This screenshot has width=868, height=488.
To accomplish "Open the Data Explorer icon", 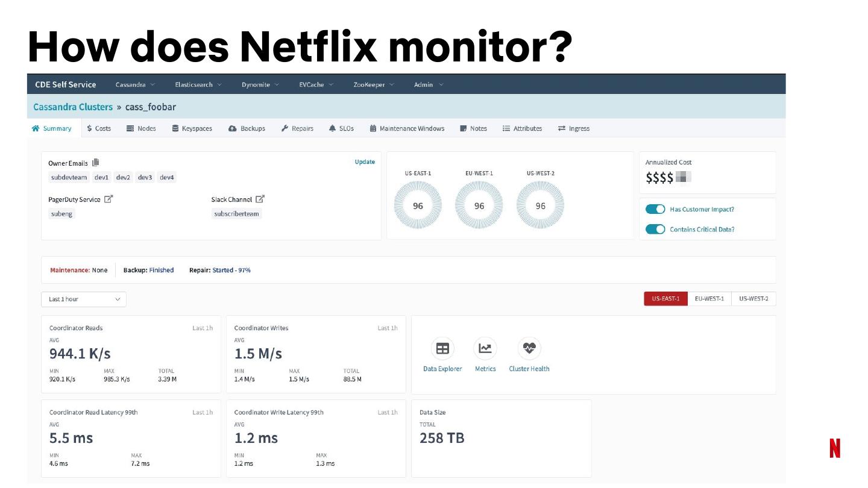I will [x=442, y=349].
